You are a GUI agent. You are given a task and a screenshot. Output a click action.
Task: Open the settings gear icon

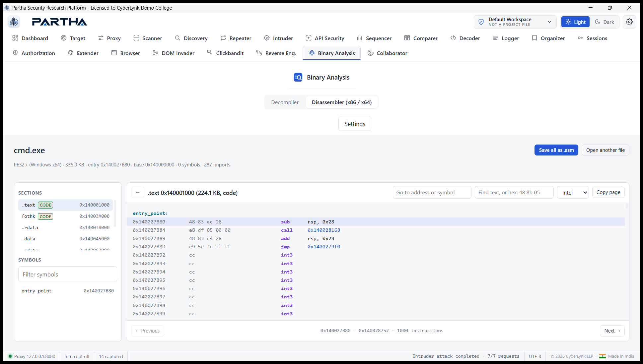[629, 22]
